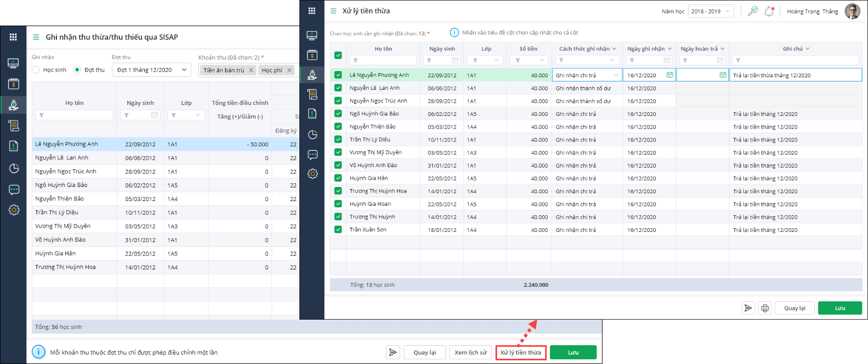Remove the Tiền ăn bán trú tag
Image resolution: width=868 pixels, height=364 pixels.
click(251, 70)
